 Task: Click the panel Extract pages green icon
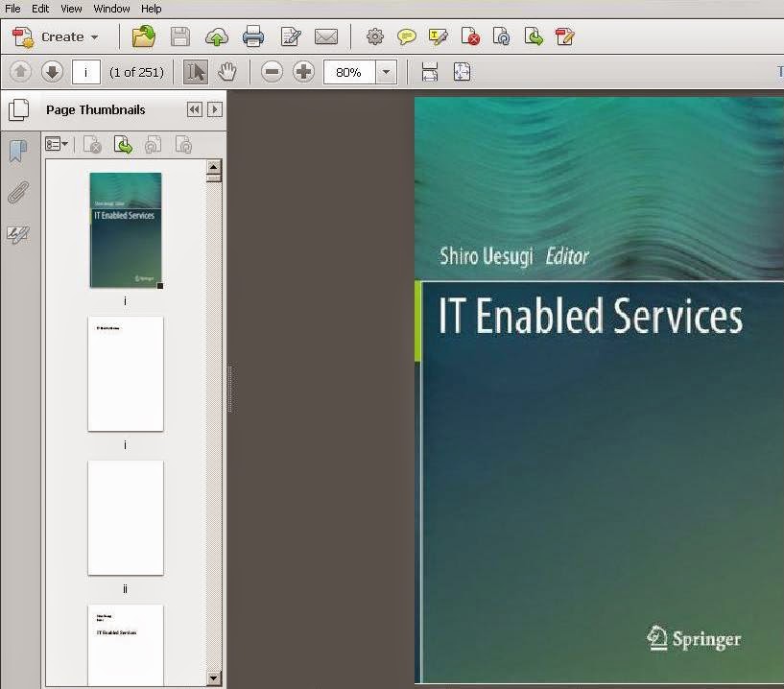point(123,145)
